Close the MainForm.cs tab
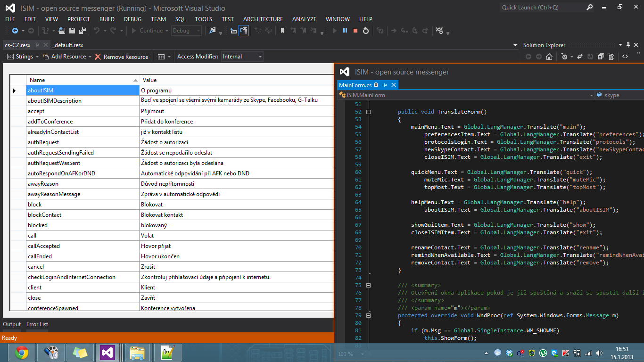644x362 pixels. tap(394, 85)
